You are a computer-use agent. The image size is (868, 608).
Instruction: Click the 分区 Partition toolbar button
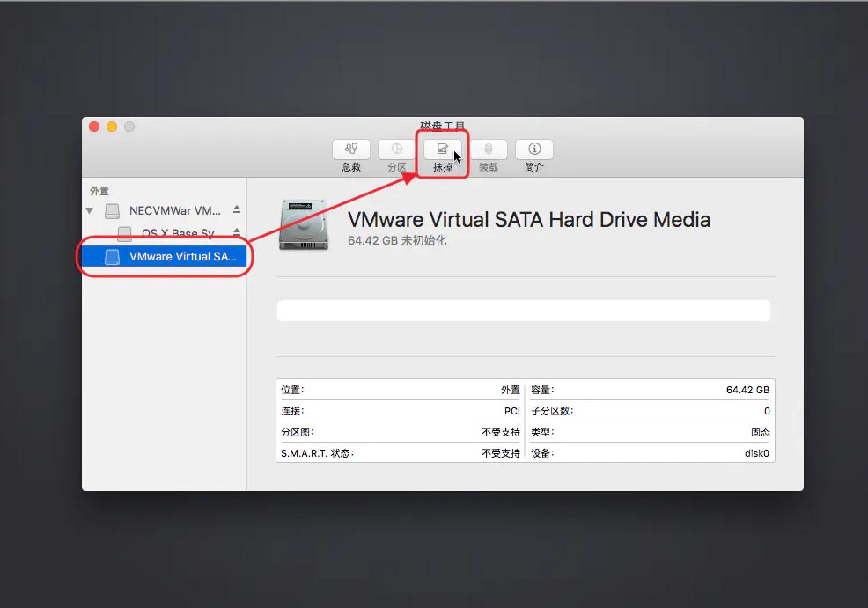tap(397, 149)
